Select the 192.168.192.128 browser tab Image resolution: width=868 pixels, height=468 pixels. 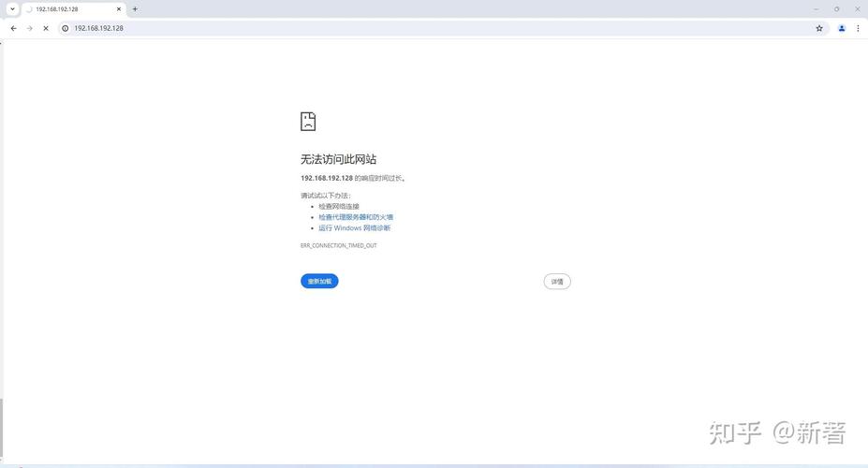point(74,9)
